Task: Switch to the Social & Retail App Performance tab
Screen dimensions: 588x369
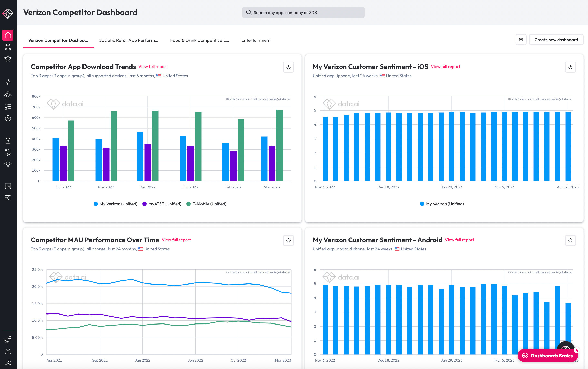Action: 129,40
